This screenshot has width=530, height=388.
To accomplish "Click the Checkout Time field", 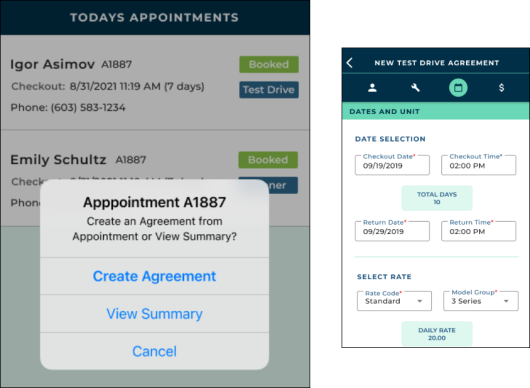I will [479, 165].
